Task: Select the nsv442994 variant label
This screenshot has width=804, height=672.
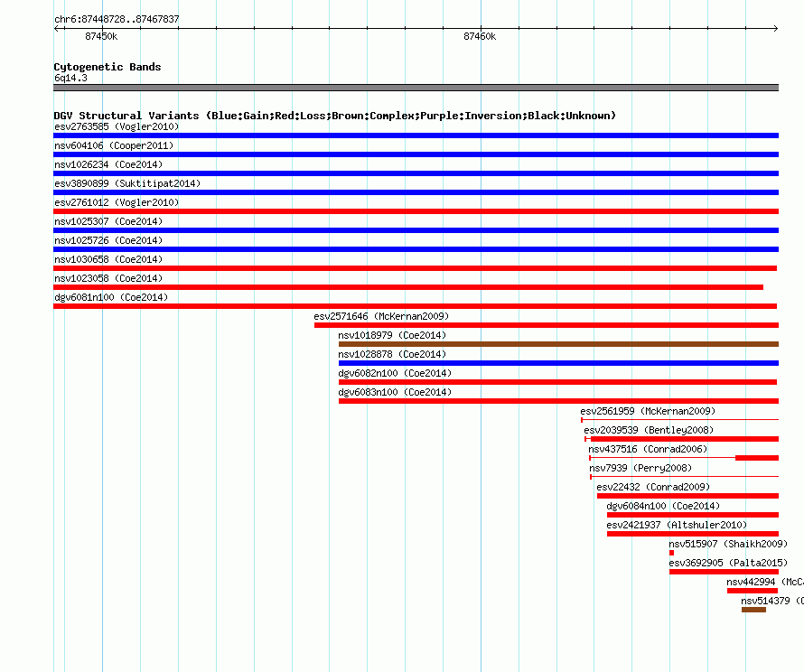Action: [764, 582]
